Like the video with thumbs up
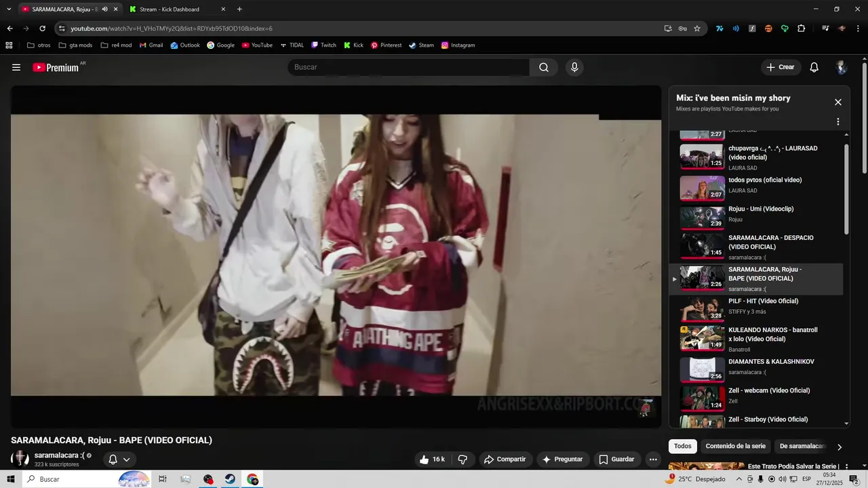868x488 pixels. 432,460
